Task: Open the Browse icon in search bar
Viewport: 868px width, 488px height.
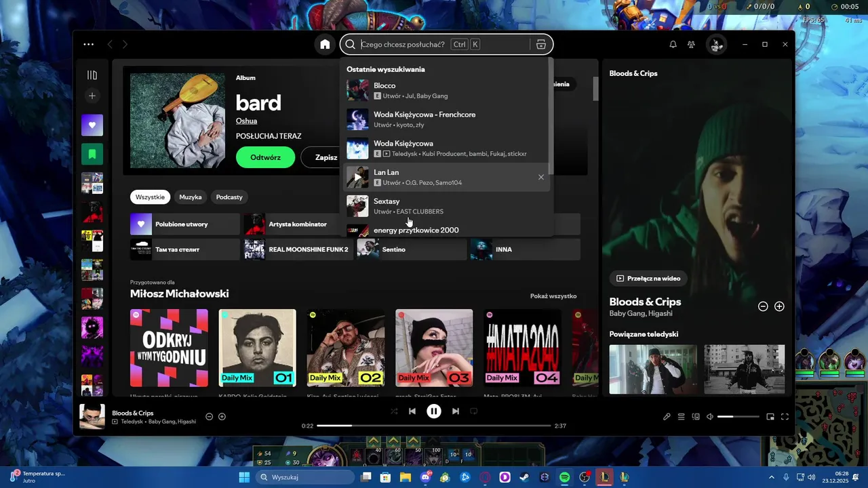Action: coord(540,44)
